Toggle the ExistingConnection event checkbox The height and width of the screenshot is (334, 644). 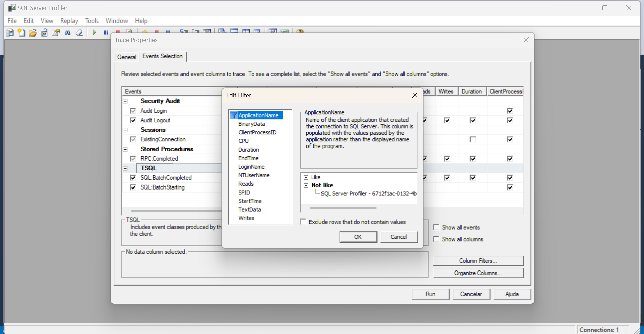(133, 139)
